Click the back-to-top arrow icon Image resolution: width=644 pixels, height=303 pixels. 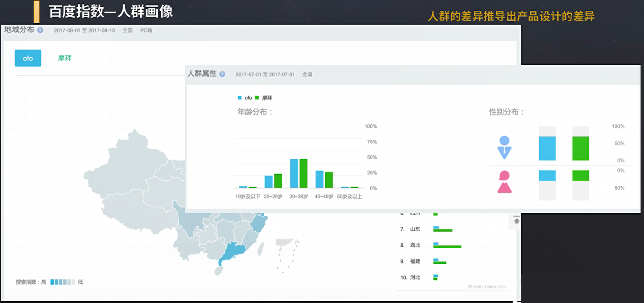[517, 221]
